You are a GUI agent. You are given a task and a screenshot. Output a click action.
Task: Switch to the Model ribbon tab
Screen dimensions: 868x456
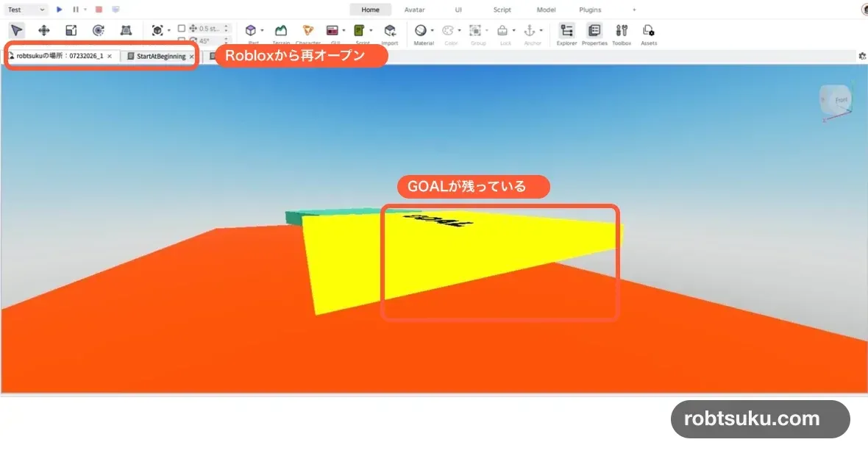(546, 10)
